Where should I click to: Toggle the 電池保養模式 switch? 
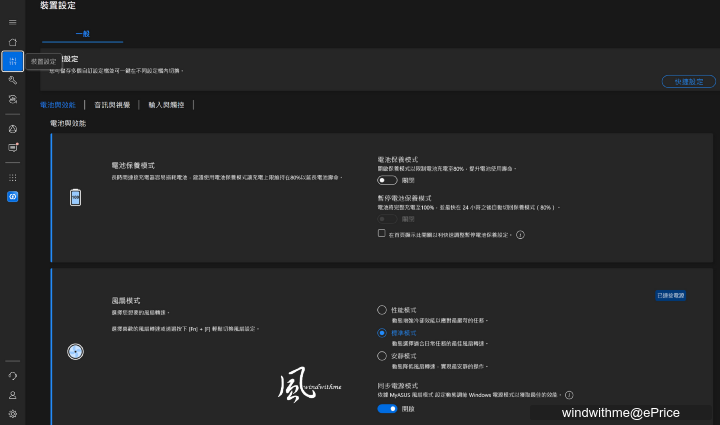tap(387, 180)
